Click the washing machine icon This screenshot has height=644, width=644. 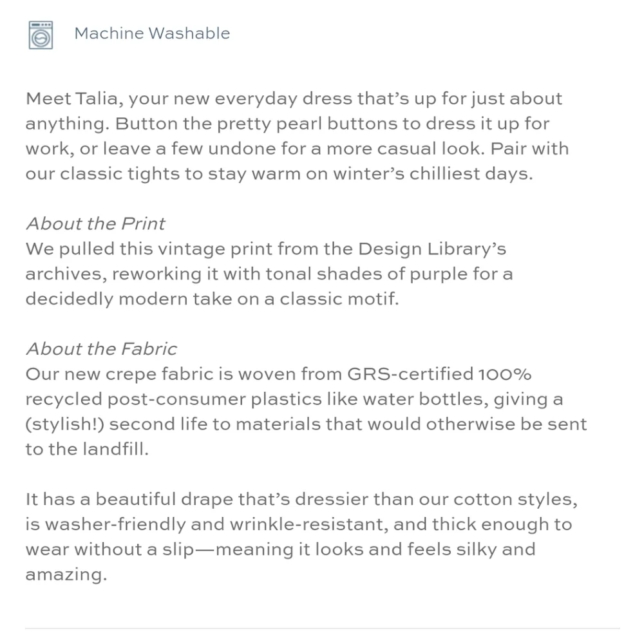[x=40, y=35]
